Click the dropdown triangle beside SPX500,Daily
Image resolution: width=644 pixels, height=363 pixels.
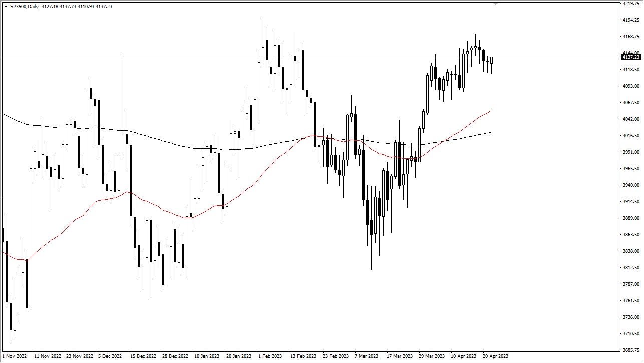tap(5, 6)
